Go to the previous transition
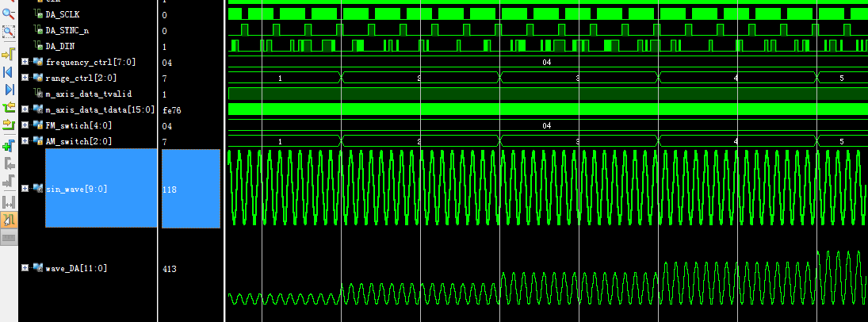Image resolution: width=868 pixels, height=322 pixels. coord(9,107)
